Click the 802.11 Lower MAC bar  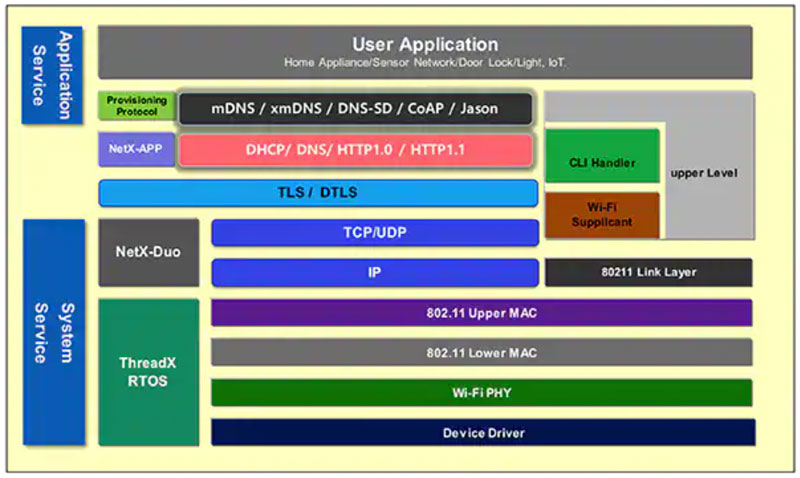[x=482, y=353]
